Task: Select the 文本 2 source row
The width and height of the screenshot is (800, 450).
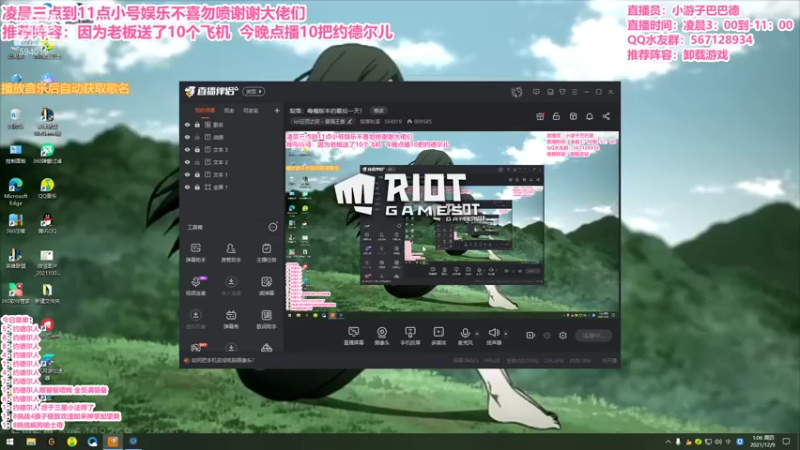Action: click(x=232, y=162)
